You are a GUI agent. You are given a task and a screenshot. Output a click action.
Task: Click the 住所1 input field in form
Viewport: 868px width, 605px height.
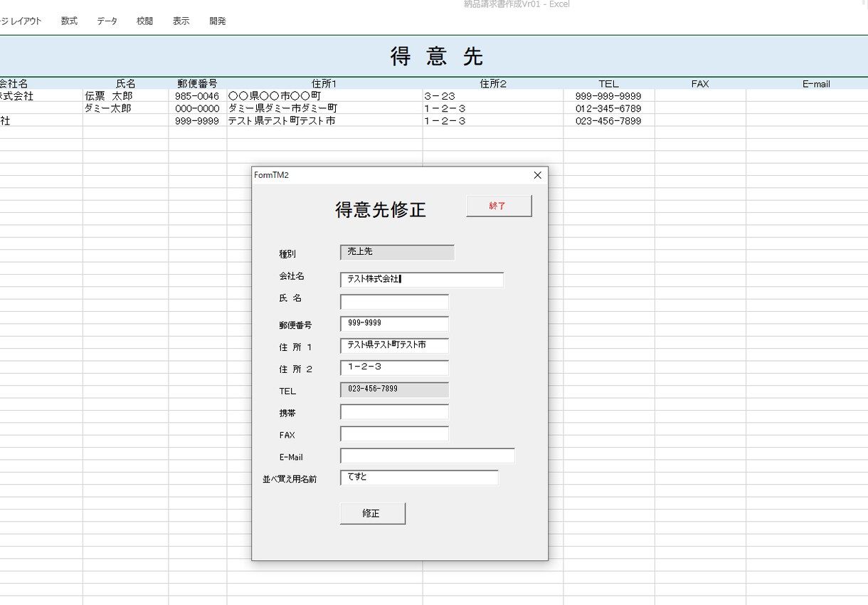394,346
